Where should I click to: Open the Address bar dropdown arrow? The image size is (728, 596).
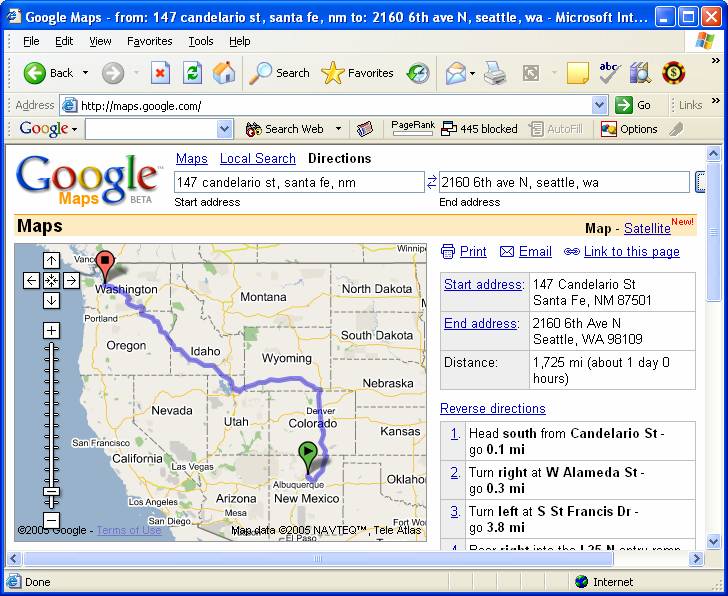(x=599, y=105)
